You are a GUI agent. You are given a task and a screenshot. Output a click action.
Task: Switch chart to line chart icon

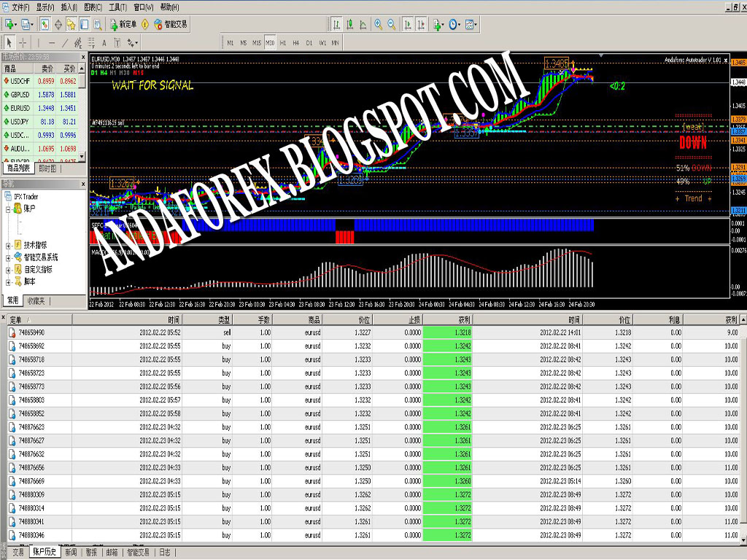363,24
